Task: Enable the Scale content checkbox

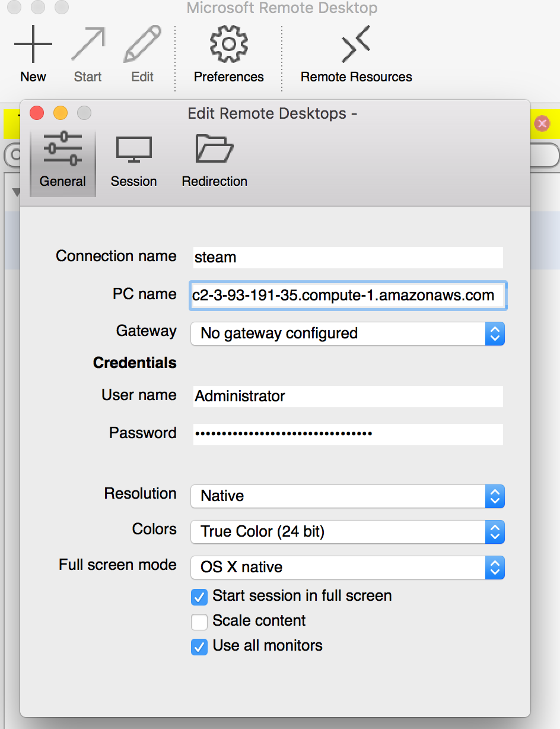Action: coord(199,622)
